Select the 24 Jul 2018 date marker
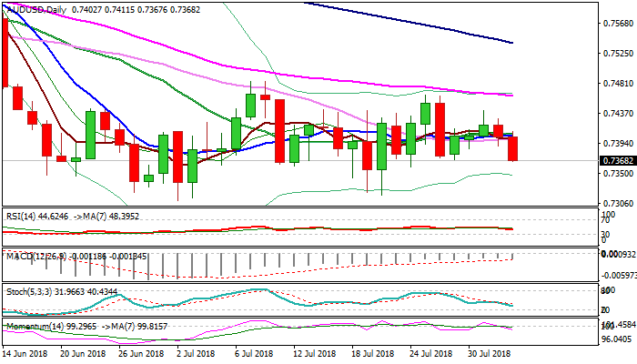The image size is (637, 364). pos(431,351)
